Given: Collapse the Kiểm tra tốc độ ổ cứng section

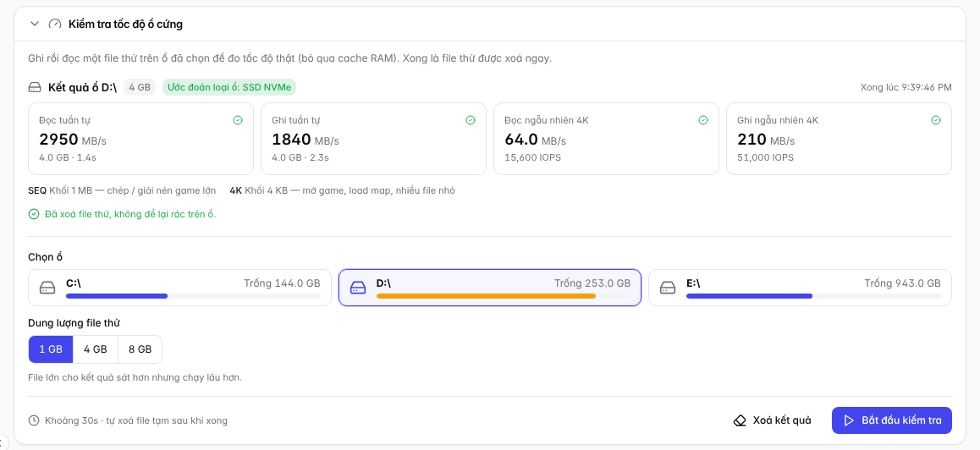Looking at the screenshot, I should point(35,25).
